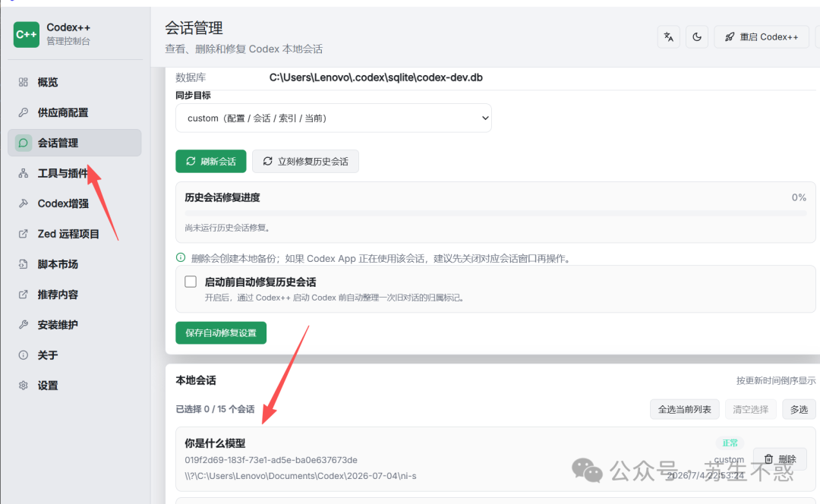
Task: Open the 概览 page
Action: point(74,82)
